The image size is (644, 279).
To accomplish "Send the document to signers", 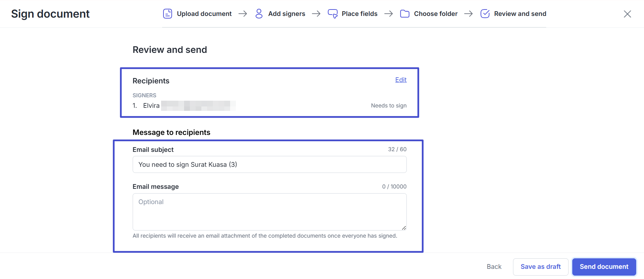I will coord(604,267).
